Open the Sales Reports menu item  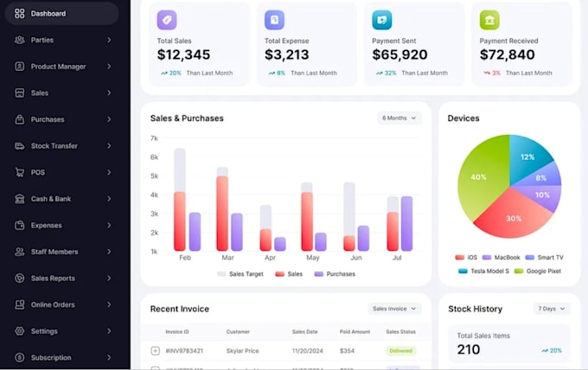(x=62, y=278)
